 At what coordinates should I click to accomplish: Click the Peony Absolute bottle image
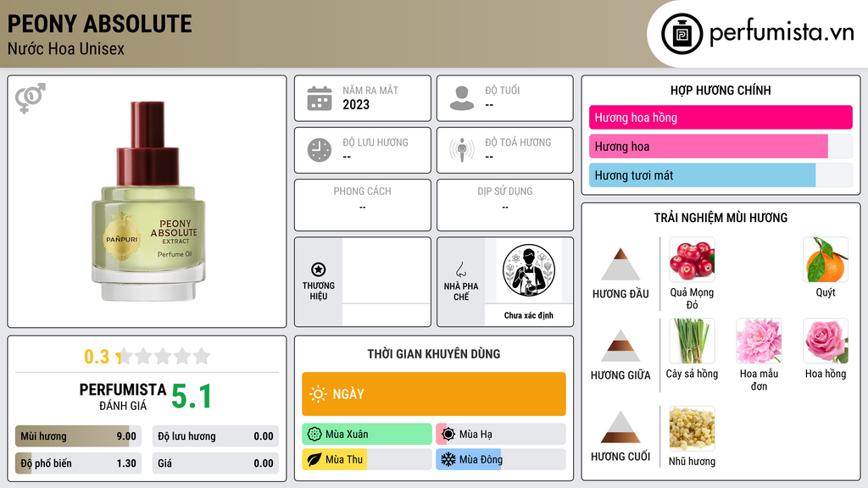tap(148, 202)
